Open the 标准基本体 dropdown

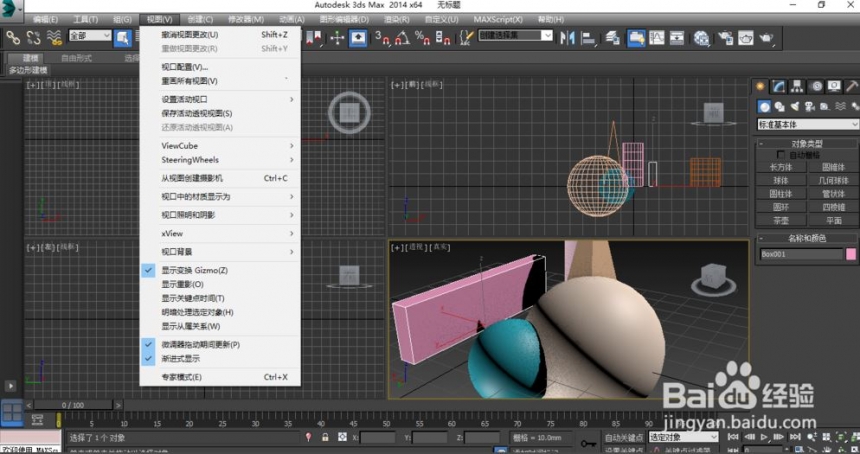tap(807, 124)
